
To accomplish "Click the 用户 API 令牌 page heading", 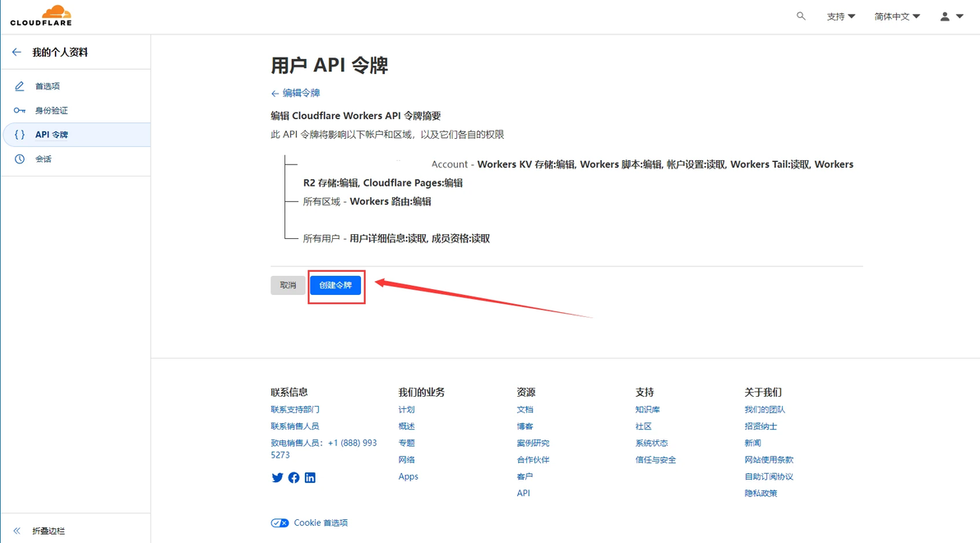I will (330, 65).
